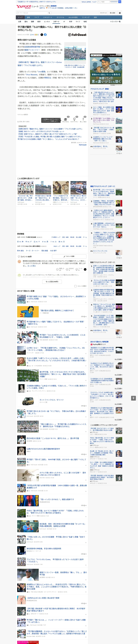Open settings gear icon in header
This screenshot has height=644, width=138.
coord(120,13)
